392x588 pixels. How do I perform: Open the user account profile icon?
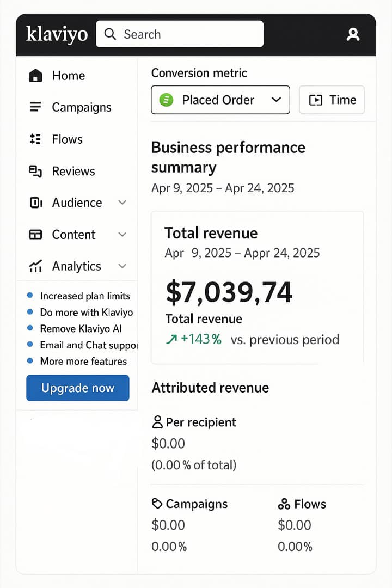point(353,34)
